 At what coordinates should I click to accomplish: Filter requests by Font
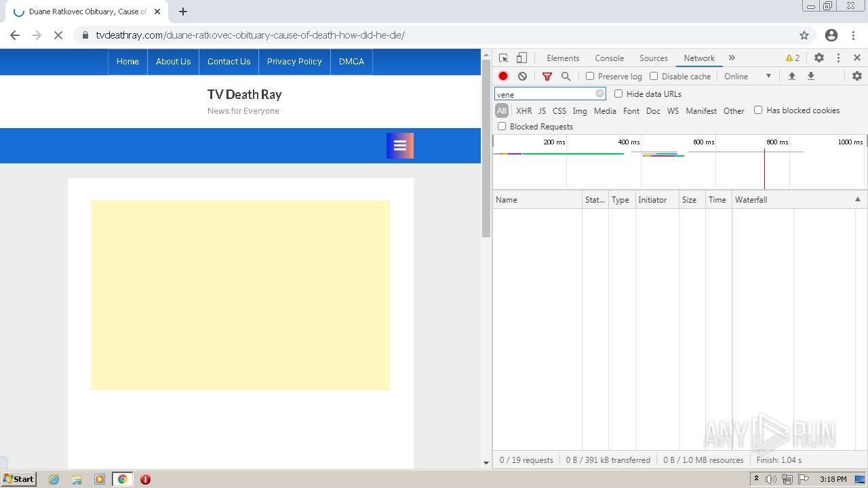(x=631, y=110)
